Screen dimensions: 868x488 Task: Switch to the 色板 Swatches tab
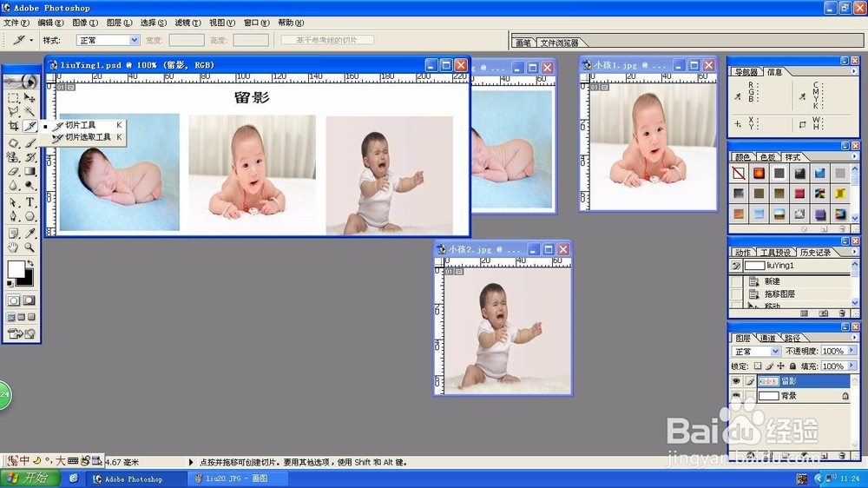click(768, 157)
